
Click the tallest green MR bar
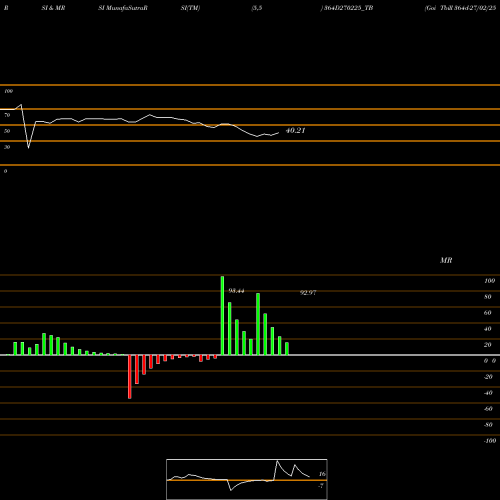pyautogui.click(x=222, y=315)
